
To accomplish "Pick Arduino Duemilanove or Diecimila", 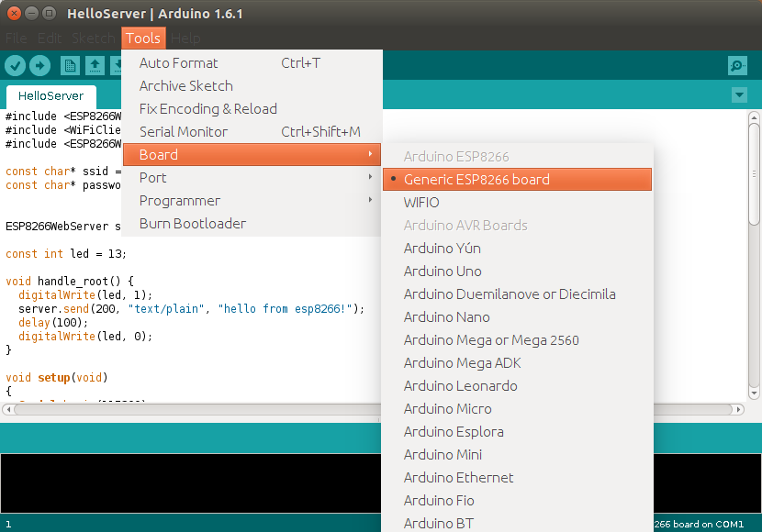I will coord(517,294).
